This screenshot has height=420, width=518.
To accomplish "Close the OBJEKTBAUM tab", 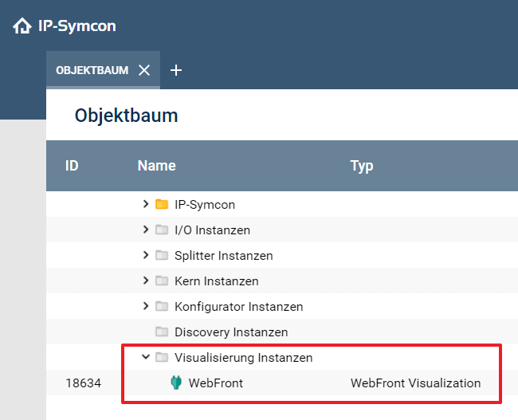I will point(144,70).
